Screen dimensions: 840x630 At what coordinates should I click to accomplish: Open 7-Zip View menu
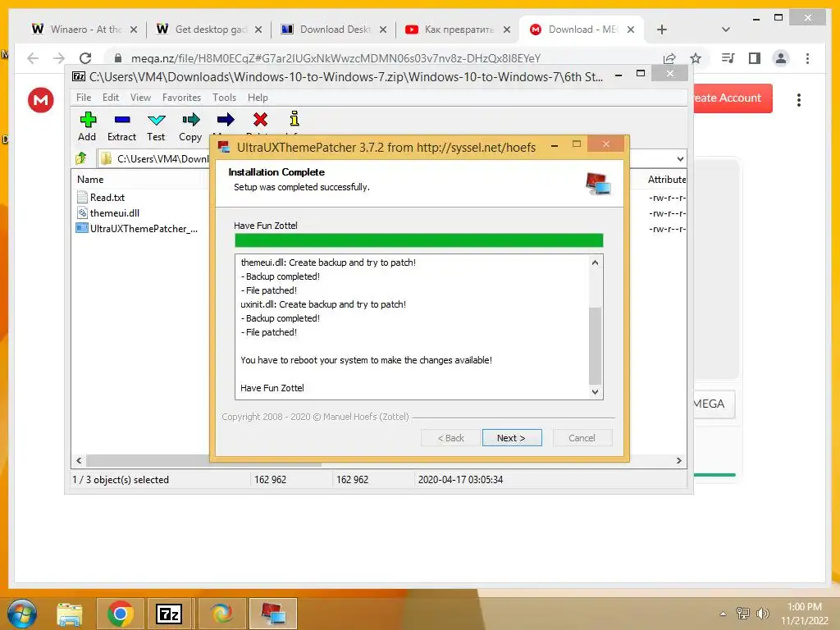tap(140, 98)
